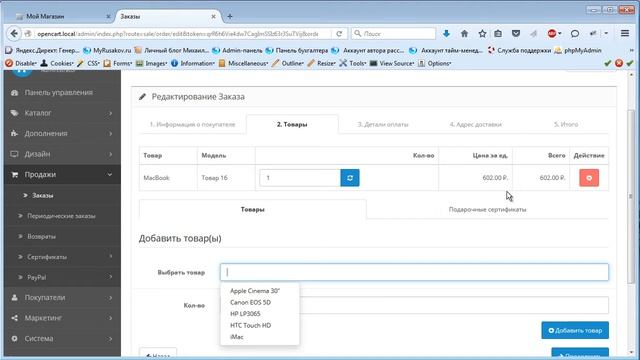Screen dimensions: 640x360
Task: Open the Miscellaneous web developer menu
Action: pos(243,63)
